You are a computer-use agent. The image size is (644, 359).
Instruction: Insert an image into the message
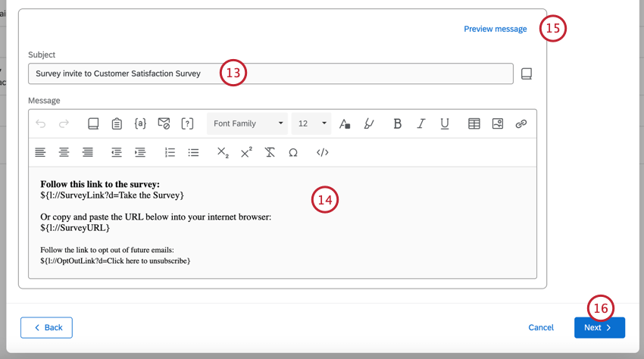(498, 123)
